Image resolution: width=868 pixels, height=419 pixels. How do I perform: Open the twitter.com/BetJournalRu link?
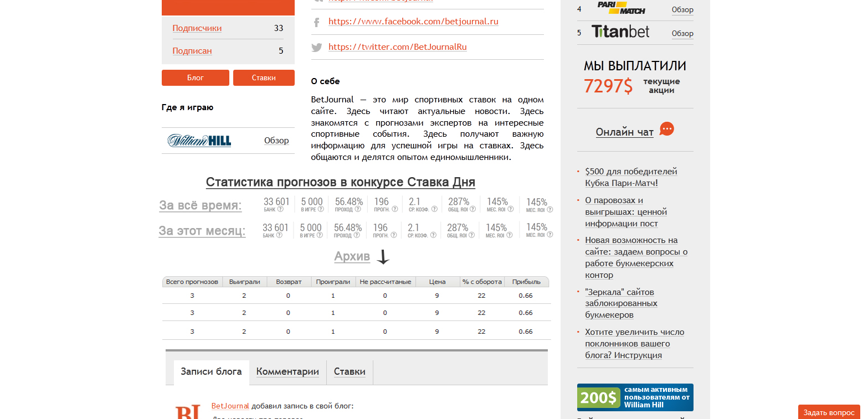point(398,47)
